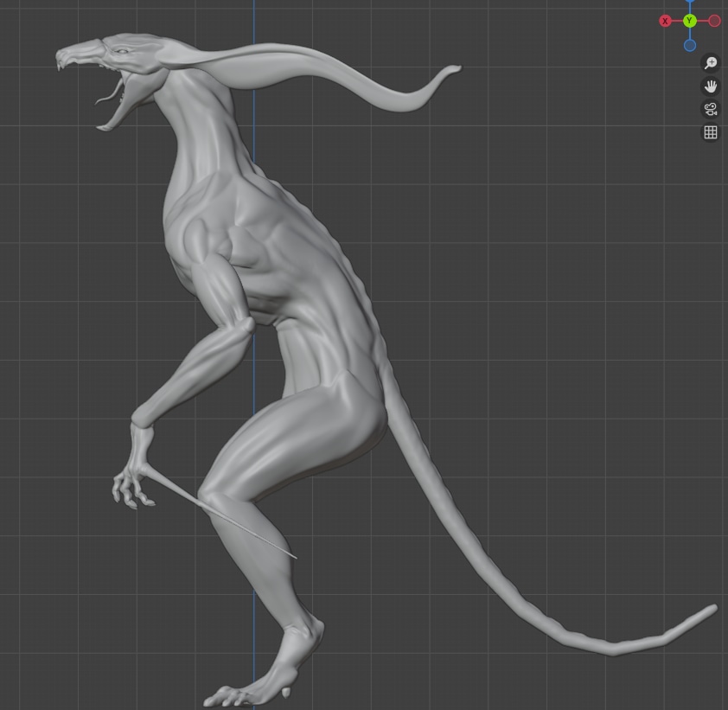Click the red X axis gizmo handle

[x=665, y=21]
